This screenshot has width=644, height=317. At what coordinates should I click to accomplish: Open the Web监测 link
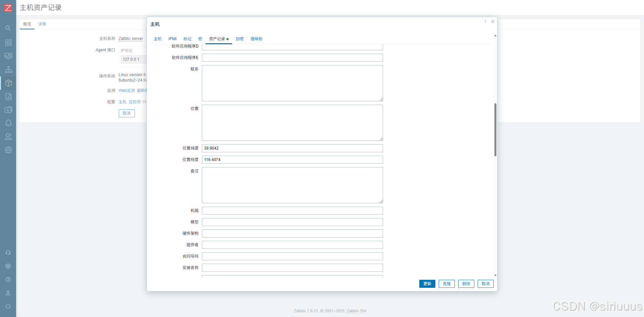(x=127, y=91)
